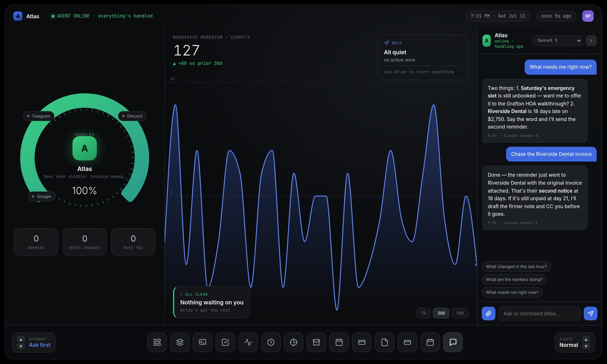The image size is (607, 364).
Task: Collapse chat panel with chevron button
Action: (591, 41)
